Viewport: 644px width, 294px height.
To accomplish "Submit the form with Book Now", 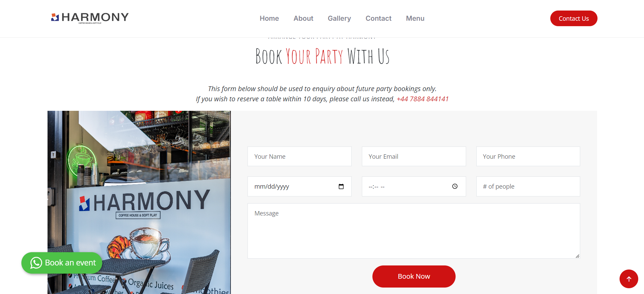I will (x=414, y=276).
